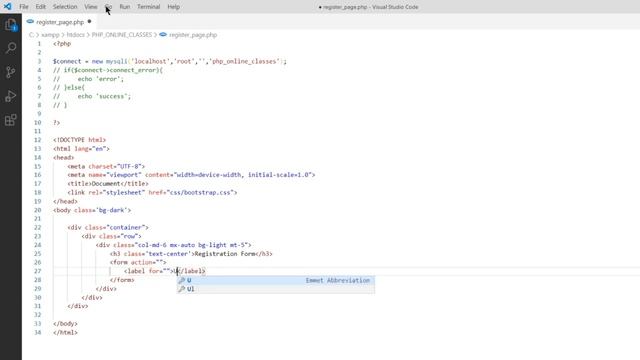This screenshot has height=360, width=640.
Task: Click the commented 'echo error' line
Action: 88,79
